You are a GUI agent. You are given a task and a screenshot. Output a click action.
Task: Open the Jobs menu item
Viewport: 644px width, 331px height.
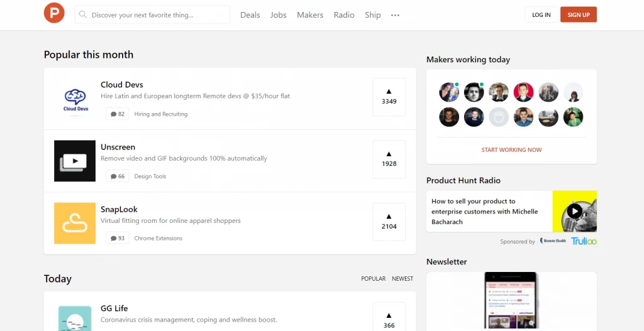point(279,15)
